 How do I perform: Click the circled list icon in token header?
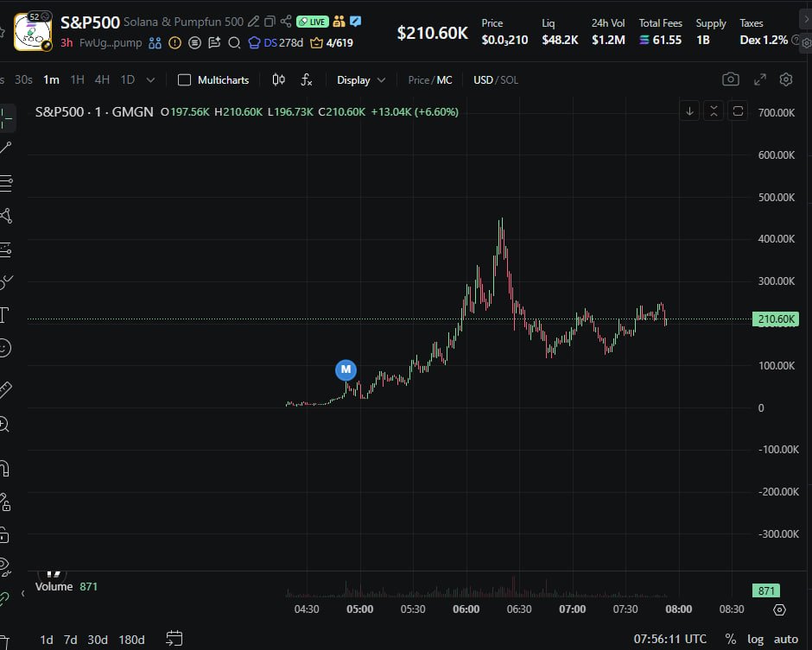click(194, 43)
